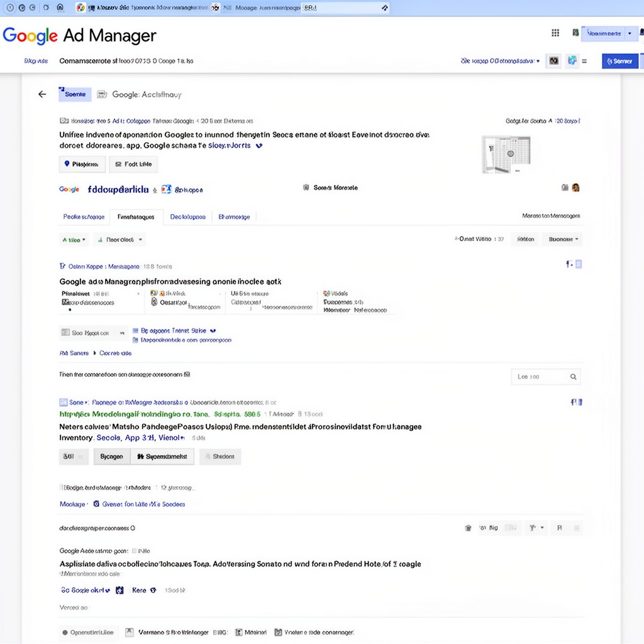Open the Dkpvde link in the navigation bar
Viewport: 644px width, 644px height.
click(36, 61)
